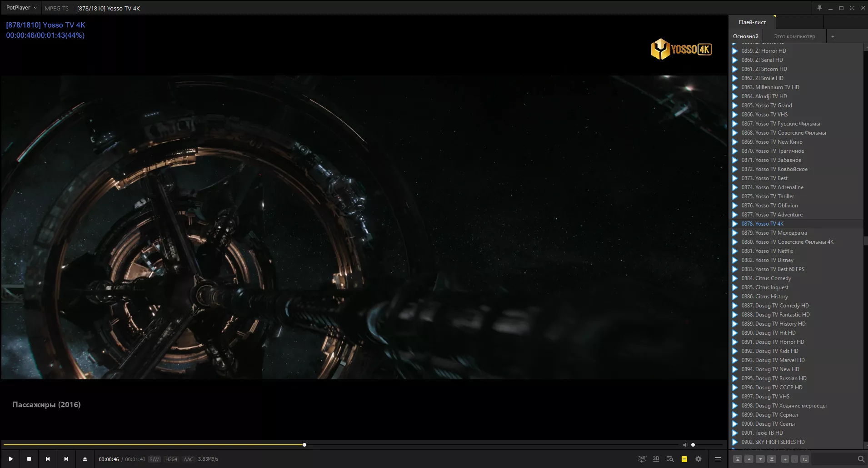Select channel 0902. SKY HIGH SERIES HD
The width and height of the screenshot is (868, 468).
click(x=797, y=442)
